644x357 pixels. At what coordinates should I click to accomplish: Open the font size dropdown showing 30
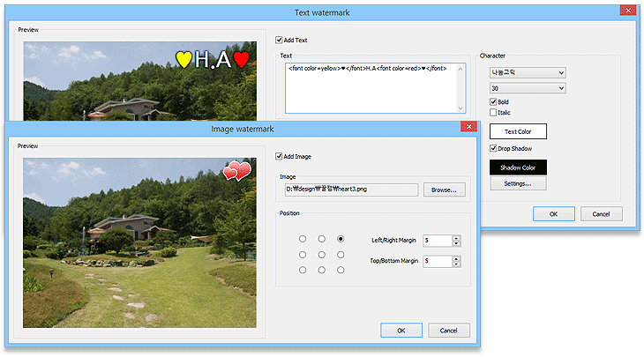[528, 88]
